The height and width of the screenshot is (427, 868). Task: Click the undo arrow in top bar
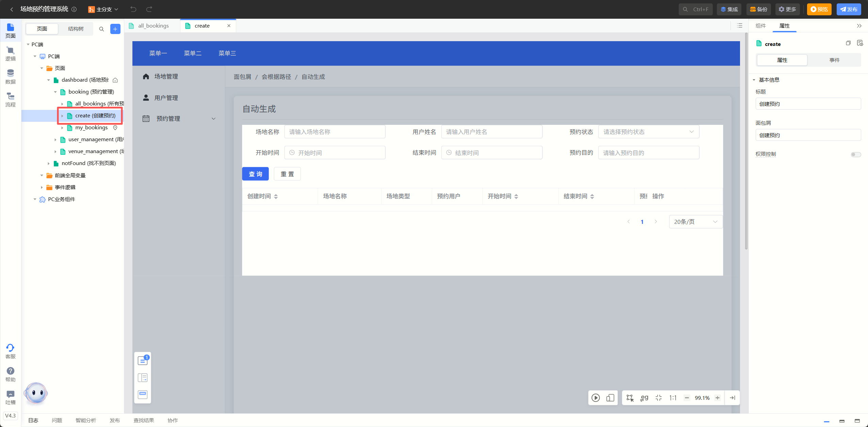point(133,9)
